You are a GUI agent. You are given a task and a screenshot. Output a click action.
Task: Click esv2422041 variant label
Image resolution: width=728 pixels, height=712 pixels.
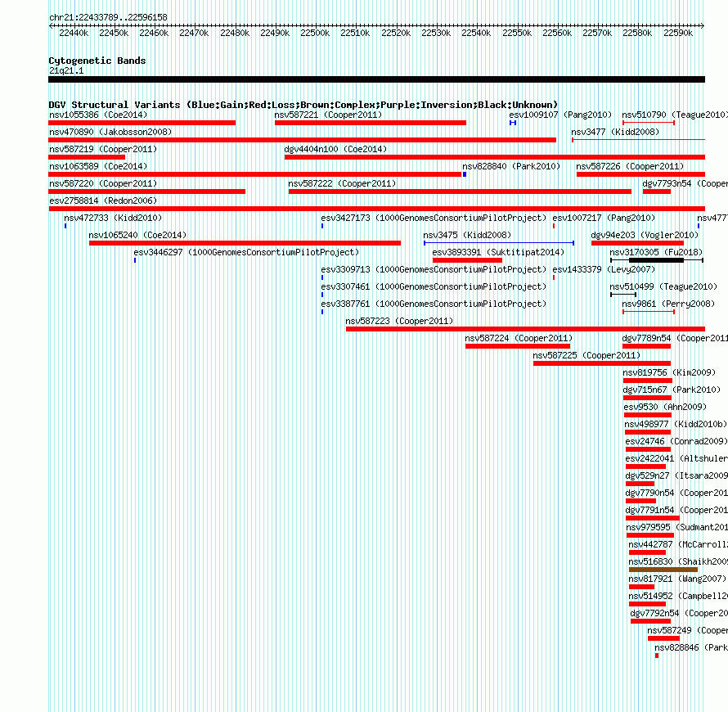[x=676, y=458]
